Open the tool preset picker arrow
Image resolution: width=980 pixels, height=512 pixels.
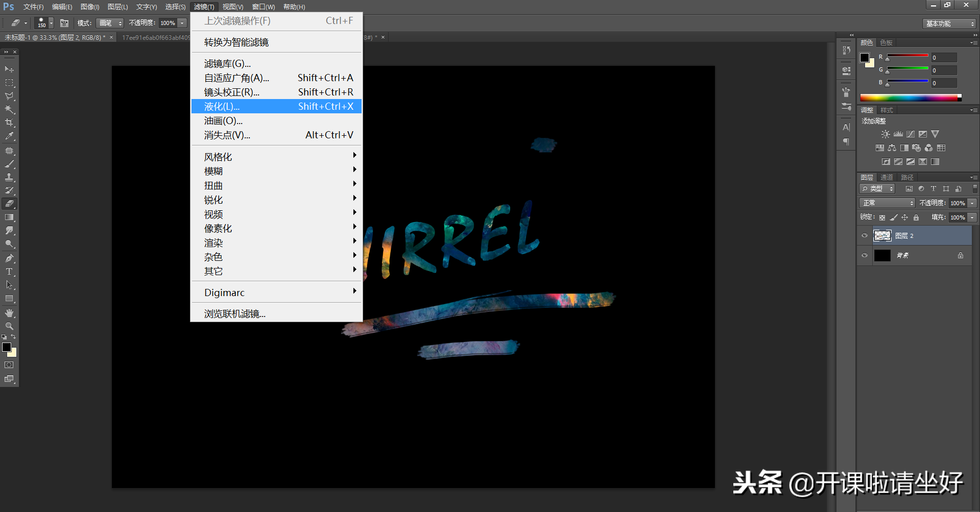(x=26, y=23)
